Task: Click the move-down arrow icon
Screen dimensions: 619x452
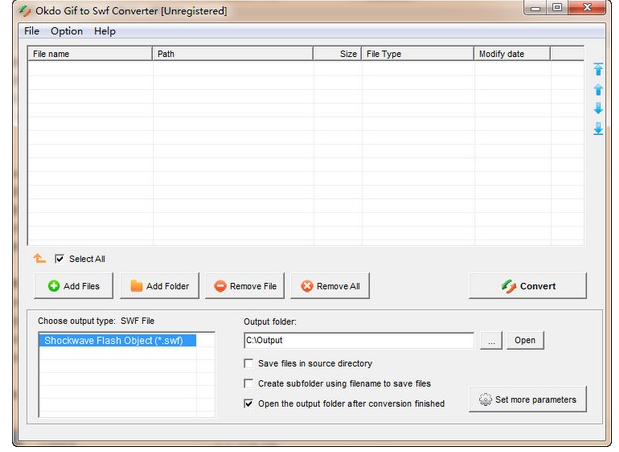Action: pyautogui.click(x=598, y=108)
